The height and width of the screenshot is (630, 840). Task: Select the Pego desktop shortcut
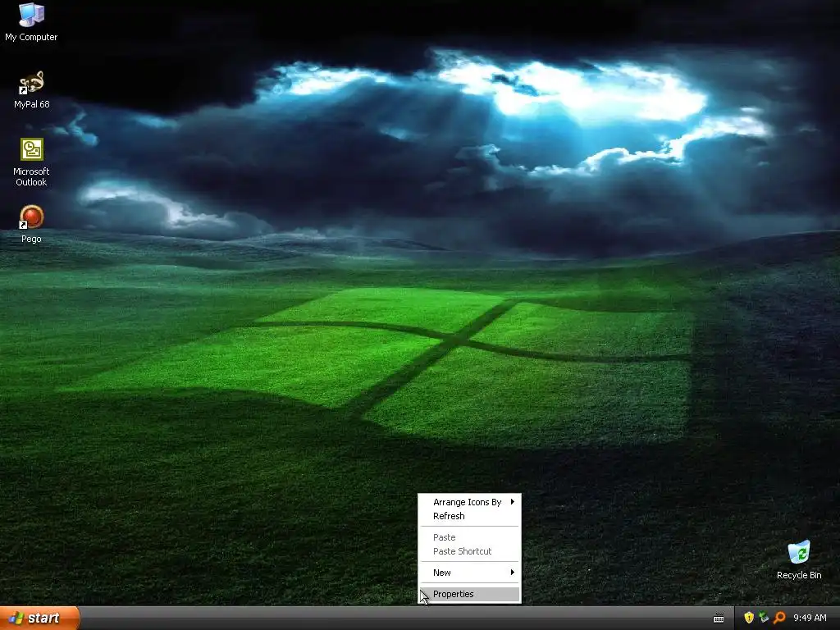(31, 224)
